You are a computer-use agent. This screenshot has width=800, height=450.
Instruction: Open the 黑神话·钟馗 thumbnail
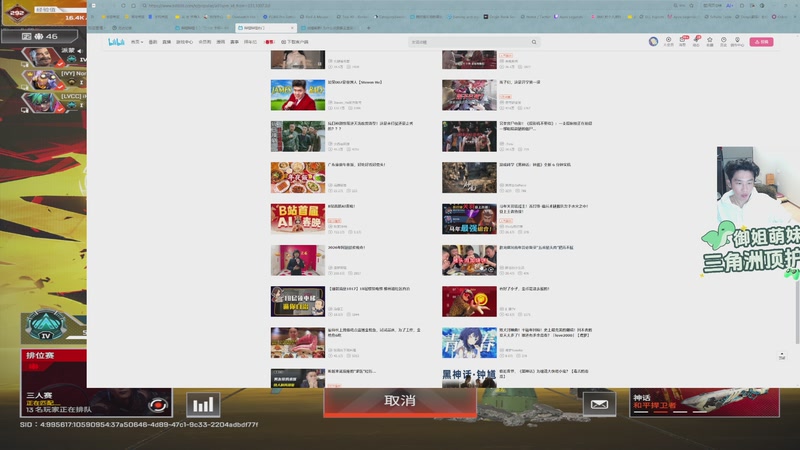(469, 378)
